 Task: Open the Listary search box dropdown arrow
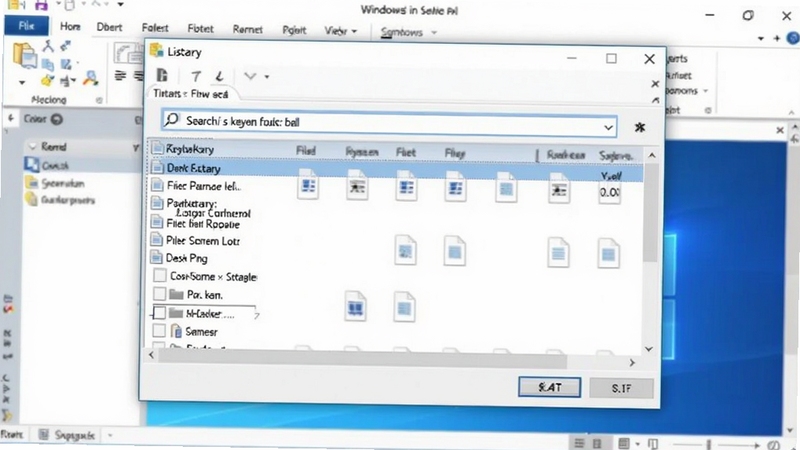pos(608,127)
